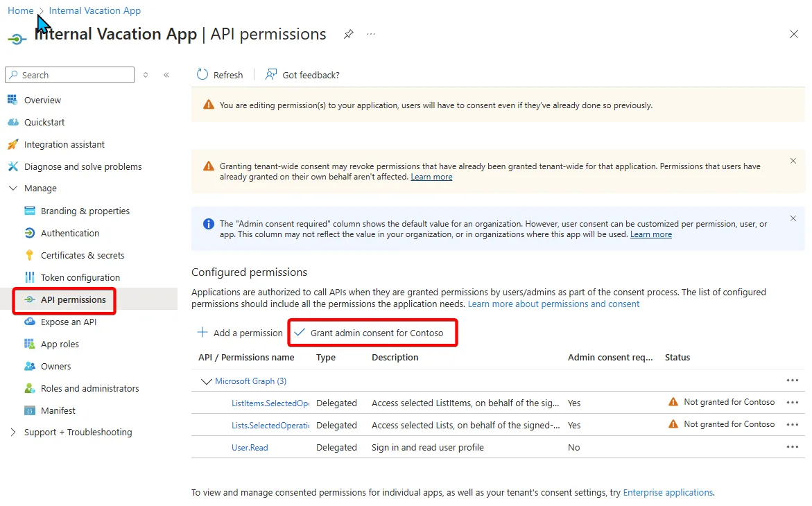Collapse the sidebar with double chevron

point(166,75)
